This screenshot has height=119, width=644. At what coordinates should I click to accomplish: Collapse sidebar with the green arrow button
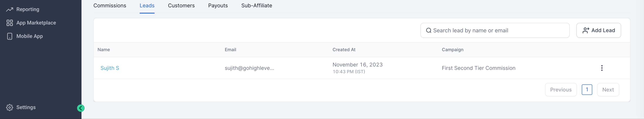[x=80, y=108]
